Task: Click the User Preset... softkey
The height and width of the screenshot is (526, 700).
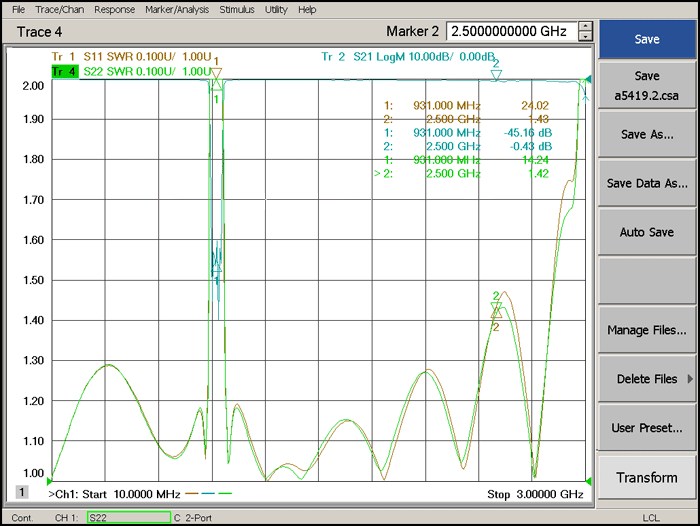Action: coord(647,428)
